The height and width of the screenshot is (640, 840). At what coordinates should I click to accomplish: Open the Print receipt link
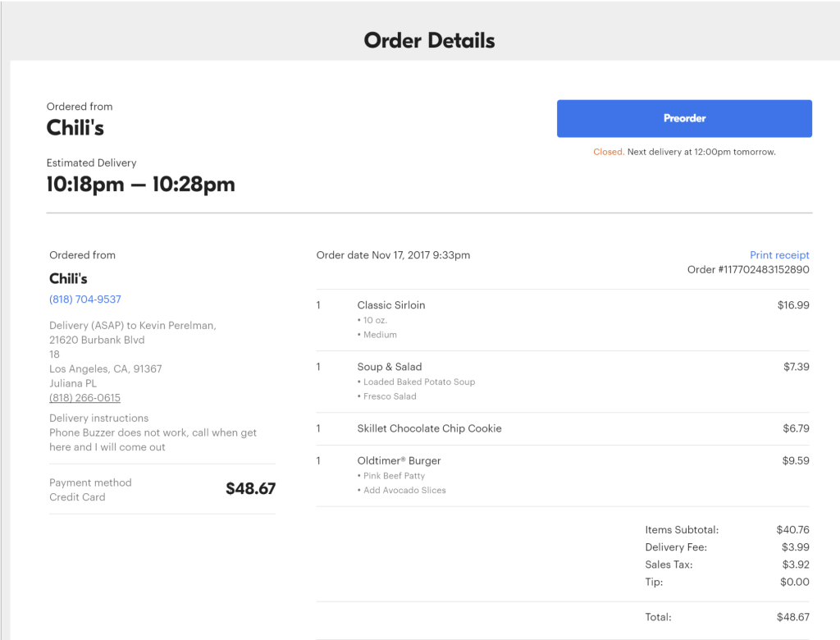click(x=779, y=255)
